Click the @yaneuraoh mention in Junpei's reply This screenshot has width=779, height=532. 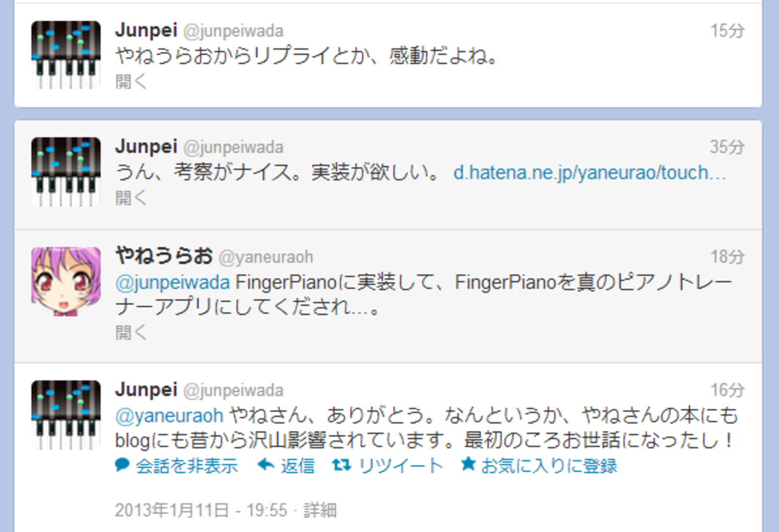click(x=169, y=415)
